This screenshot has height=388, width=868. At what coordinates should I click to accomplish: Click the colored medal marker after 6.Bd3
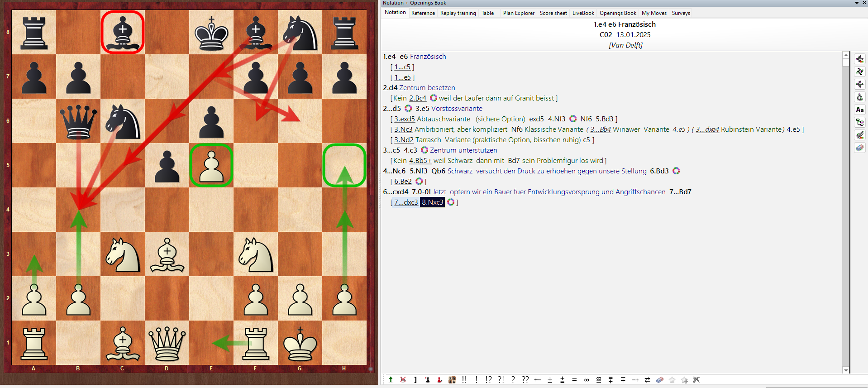[676, 171]
